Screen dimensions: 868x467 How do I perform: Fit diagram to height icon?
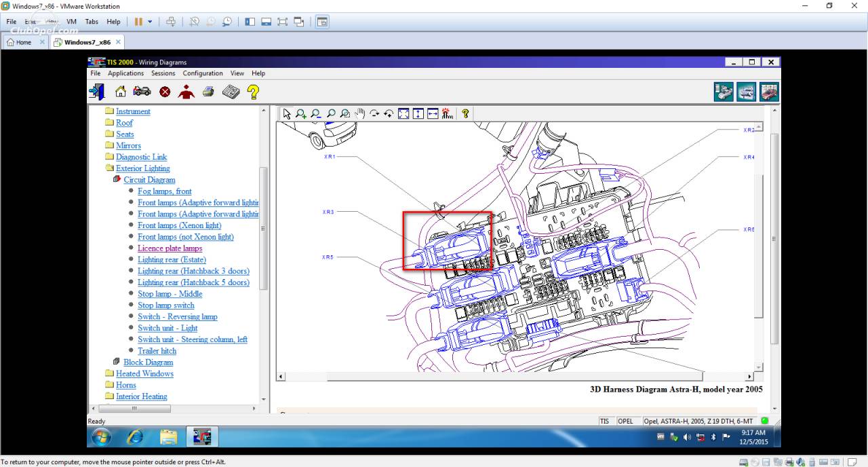(418, 114)
